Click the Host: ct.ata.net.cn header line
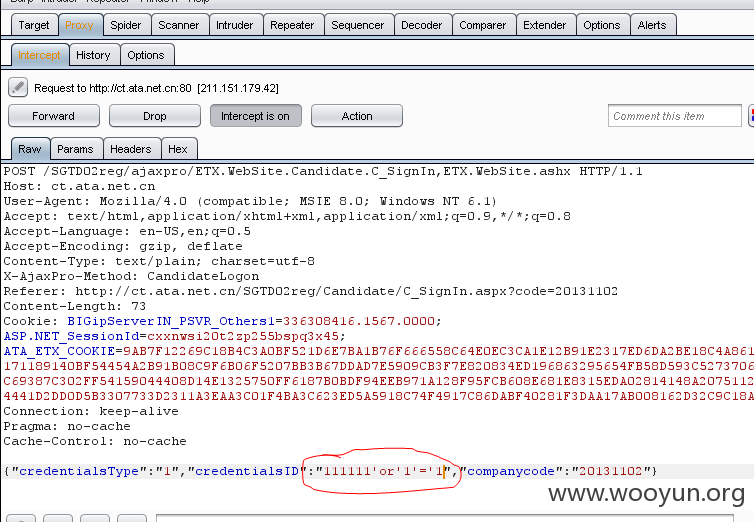The image size is (754, 522). (79, 186)
